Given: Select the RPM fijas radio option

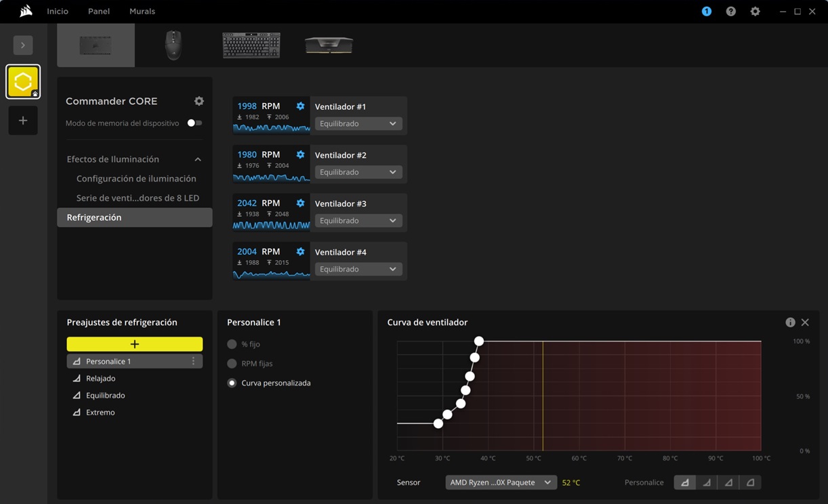Looking at the screenshot, I should pyautogui.click(x=232, y=364).
